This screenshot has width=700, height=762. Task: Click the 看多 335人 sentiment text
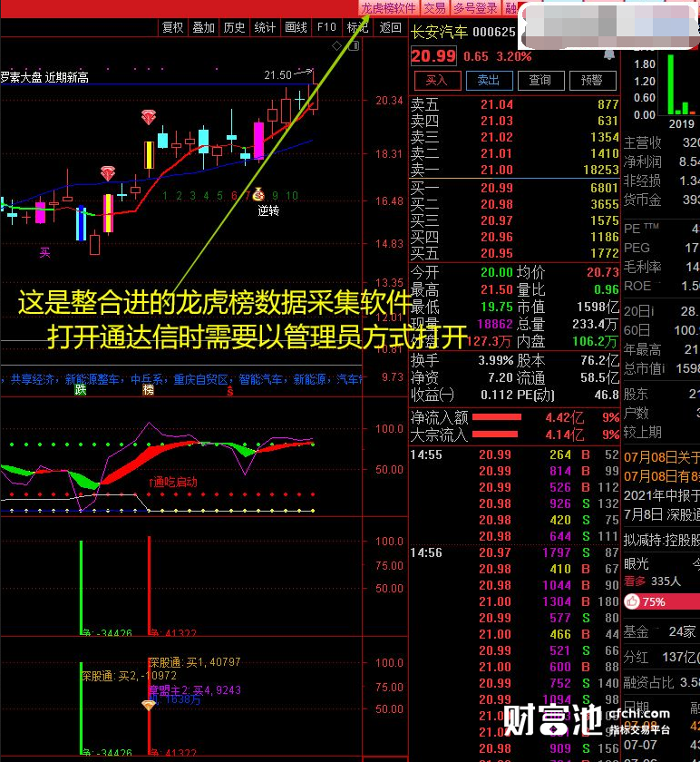pos(652,581)
